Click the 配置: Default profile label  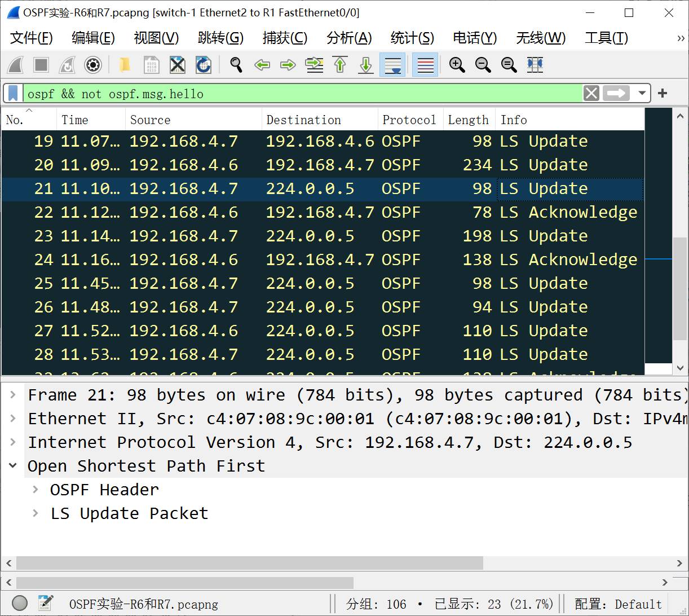pyautogui.click(x=618, y=604)
